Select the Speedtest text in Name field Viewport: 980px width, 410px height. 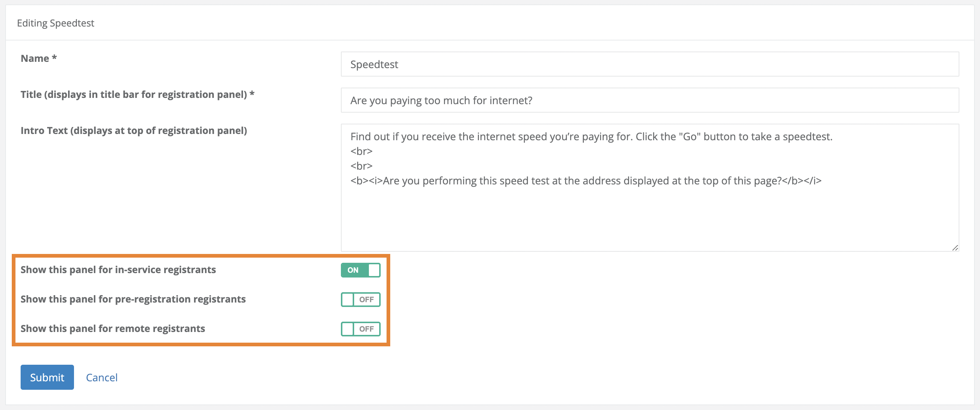click(374, 64)
